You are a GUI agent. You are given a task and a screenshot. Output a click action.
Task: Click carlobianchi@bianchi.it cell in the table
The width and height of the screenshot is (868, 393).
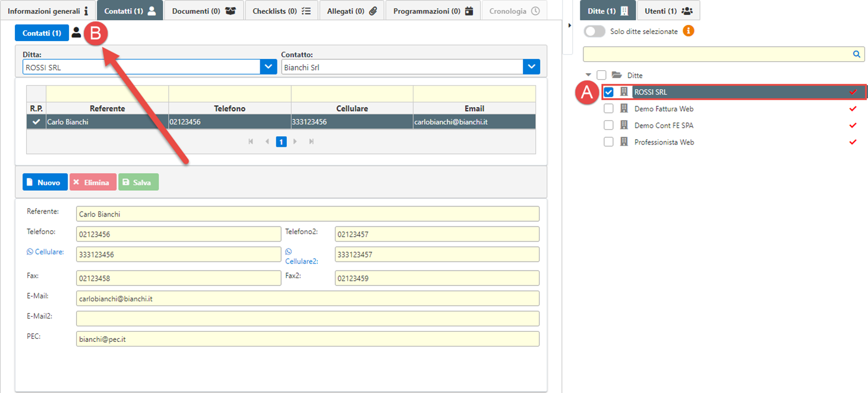click(x=474, y=122)
